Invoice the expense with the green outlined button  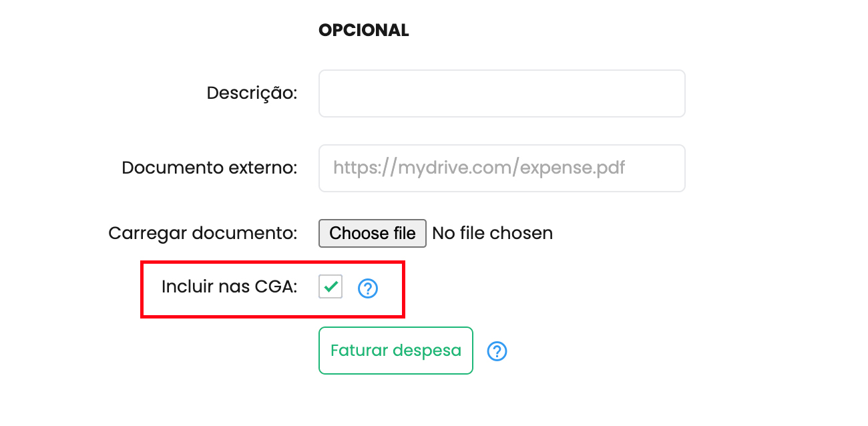(x=396, y=351)
